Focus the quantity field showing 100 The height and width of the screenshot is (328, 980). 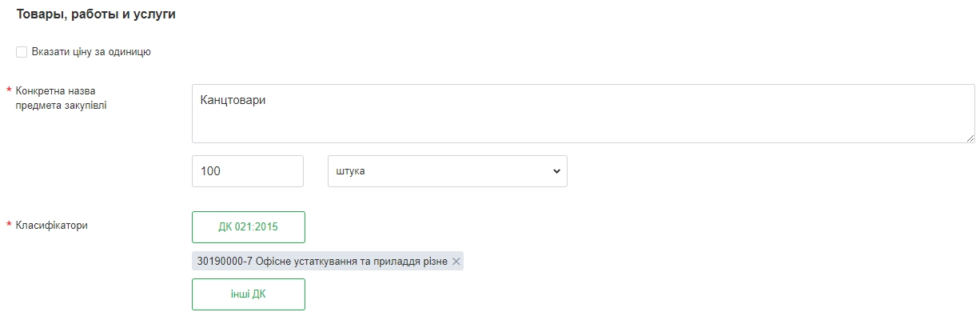[x=247, y=171]
